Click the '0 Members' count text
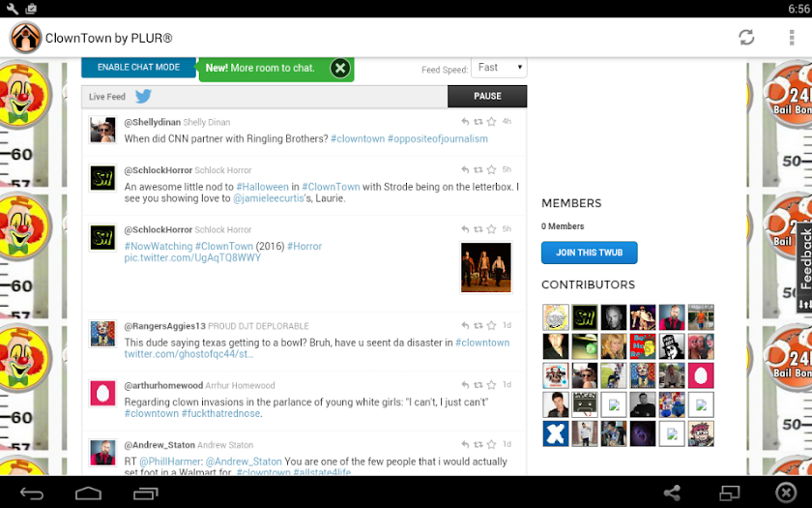Screen dimensions: 812x508 563,226
